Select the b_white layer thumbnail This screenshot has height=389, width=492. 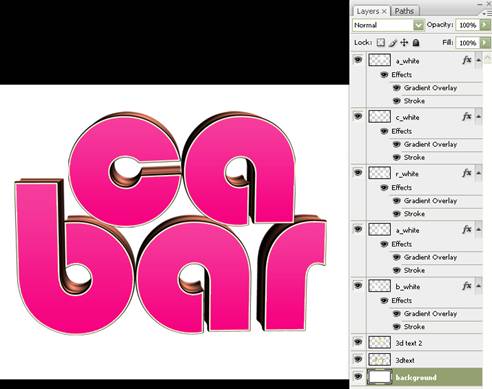[x=379, y=286]
